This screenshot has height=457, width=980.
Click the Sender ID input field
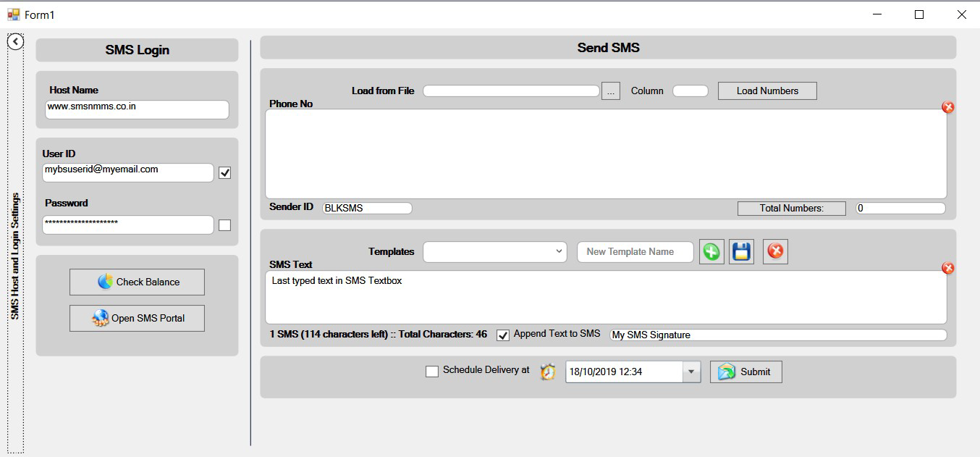[x=367, y=209]
